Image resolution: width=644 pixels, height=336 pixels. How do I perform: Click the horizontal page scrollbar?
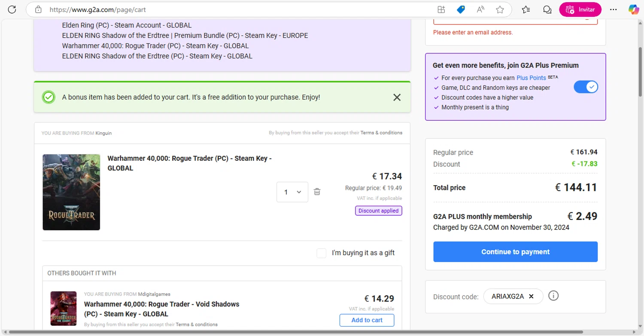point(295,332)
